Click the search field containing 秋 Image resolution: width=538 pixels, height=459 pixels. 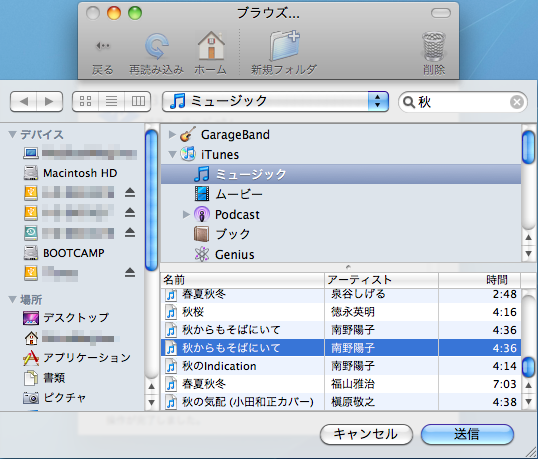463,102
